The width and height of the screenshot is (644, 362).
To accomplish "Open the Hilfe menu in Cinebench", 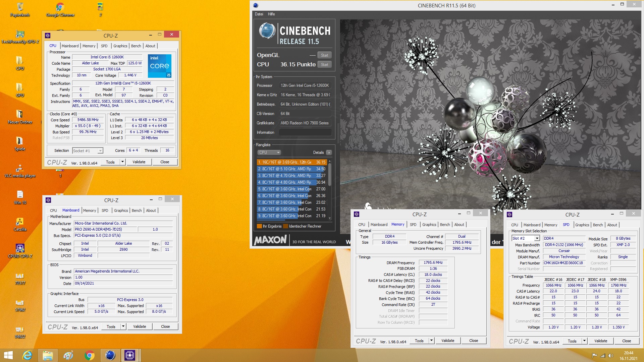I will click(271, 14).
